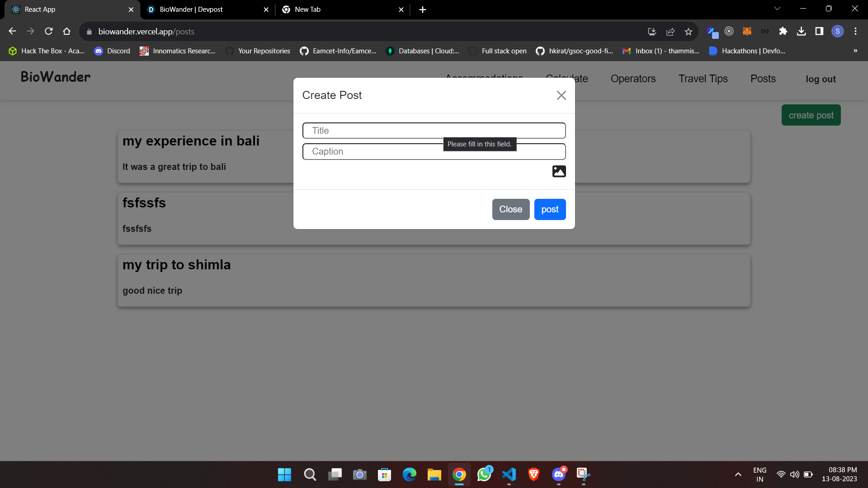Open the Travel Tips nav item

coord(703,79)
